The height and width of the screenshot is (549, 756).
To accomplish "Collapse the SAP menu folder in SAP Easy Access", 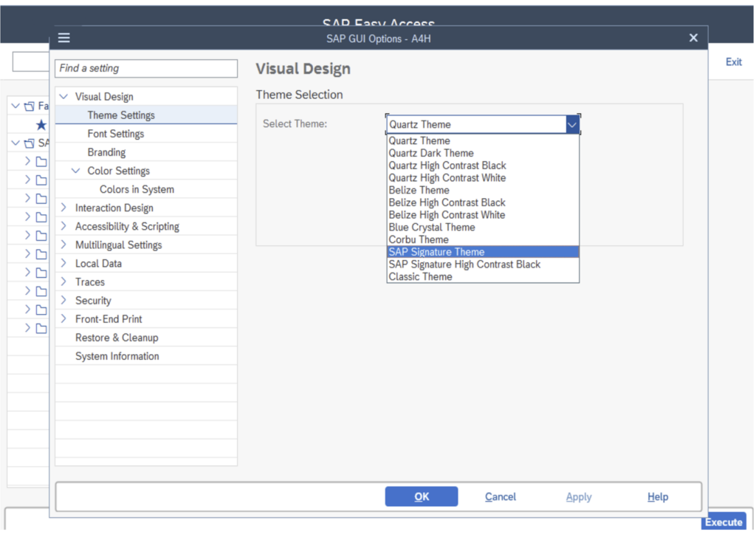I will click(x=16, y=143).
